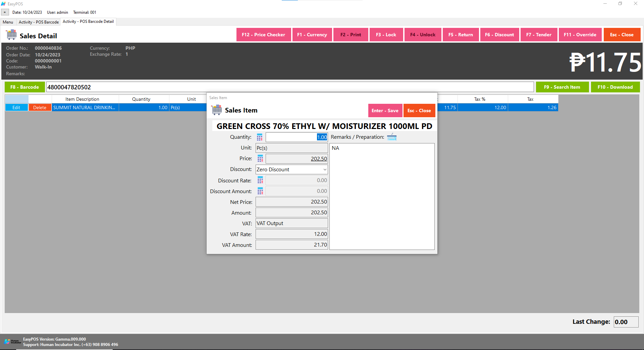Click F4 - Unlock button
The width and height of the screenshot is (644, 350).
423,35
